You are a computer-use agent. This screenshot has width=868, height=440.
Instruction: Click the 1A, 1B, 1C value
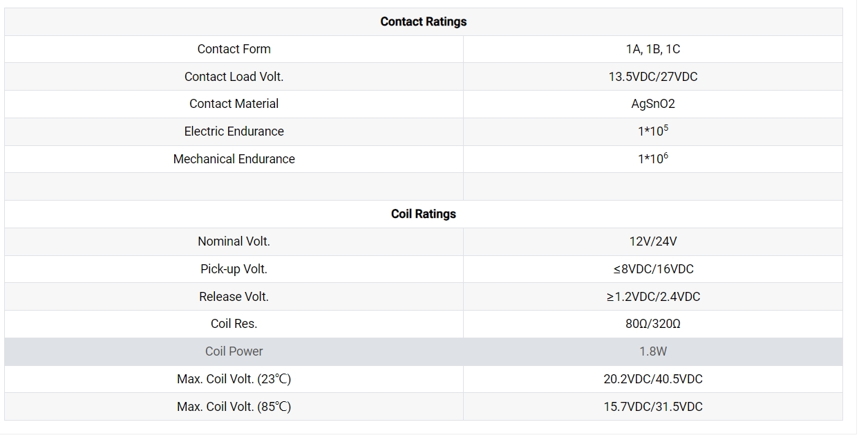point(652,49)
